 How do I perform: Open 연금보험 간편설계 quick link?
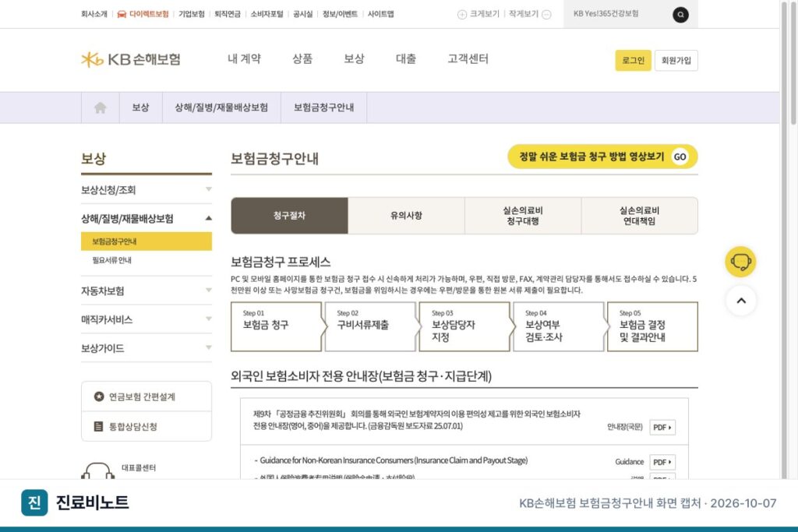pos(146,396)
